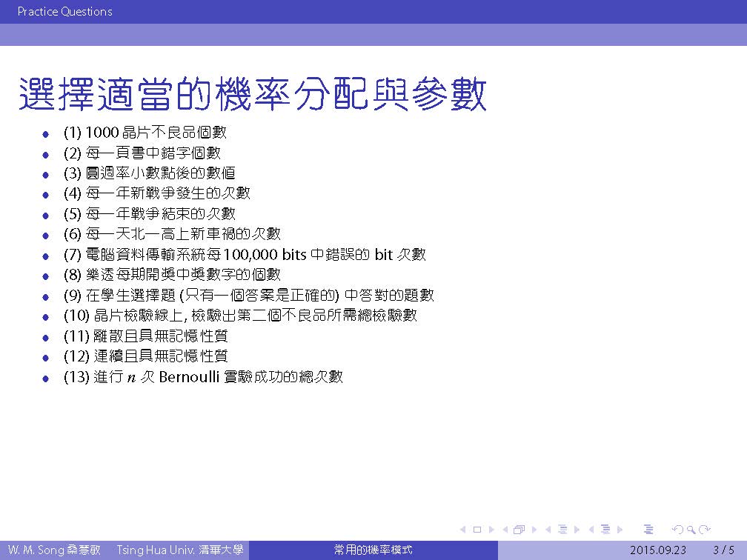Click the subsection navigation lines icon
The image size is (747, 560).
point(562,530)
